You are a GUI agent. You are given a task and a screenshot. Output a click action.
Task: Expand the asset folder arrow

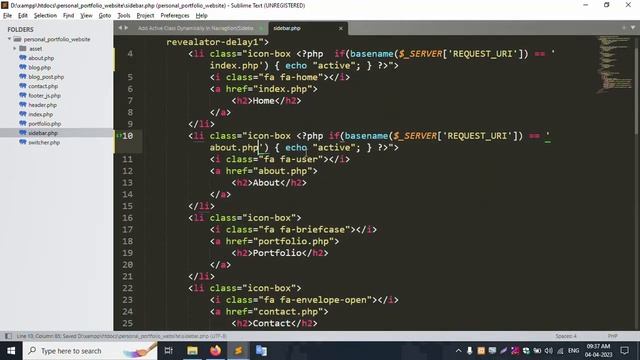15,49
